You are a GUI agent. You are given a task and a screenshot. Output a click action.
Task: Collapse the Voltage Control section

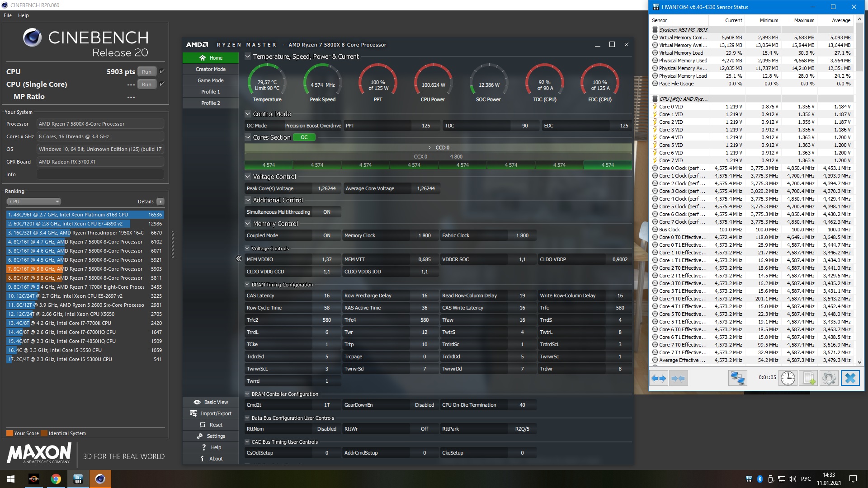(x=248, y=177)
